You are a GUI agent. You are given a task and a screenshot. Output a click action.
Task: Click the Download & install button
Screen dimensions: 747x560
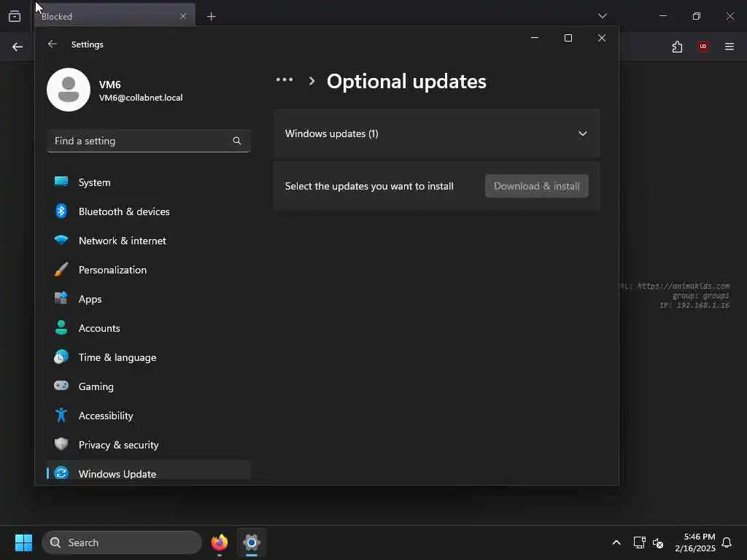pyautogui.click(x=536, y=186)
